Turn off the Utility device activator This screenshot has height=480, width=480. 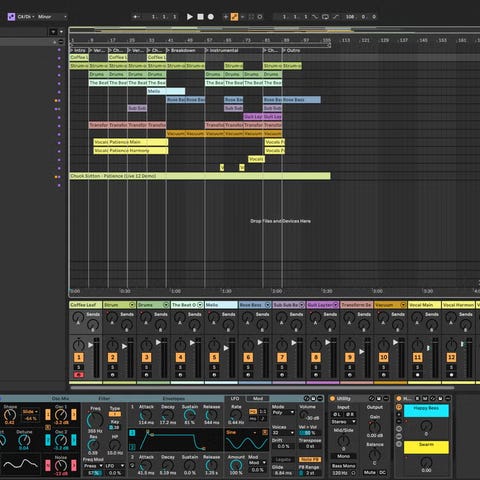[x=332, y=398]
